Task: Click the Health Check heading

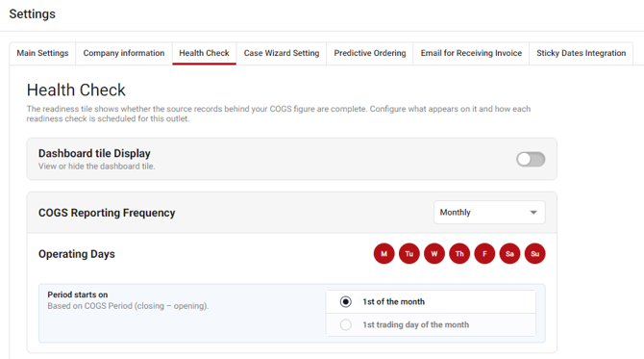Action: tap(76, 90)
